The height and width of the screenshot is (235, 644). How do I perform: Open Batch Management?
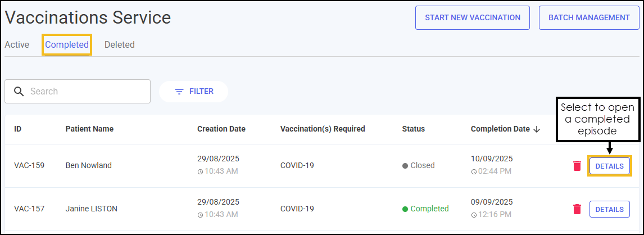click(589, 17)
